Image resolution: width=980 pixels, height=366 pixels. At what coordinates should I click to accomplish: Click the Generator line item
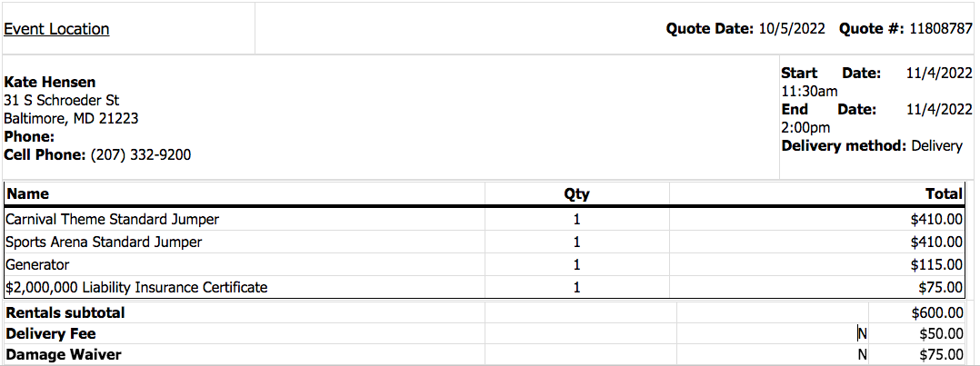(x=37, y=265)
